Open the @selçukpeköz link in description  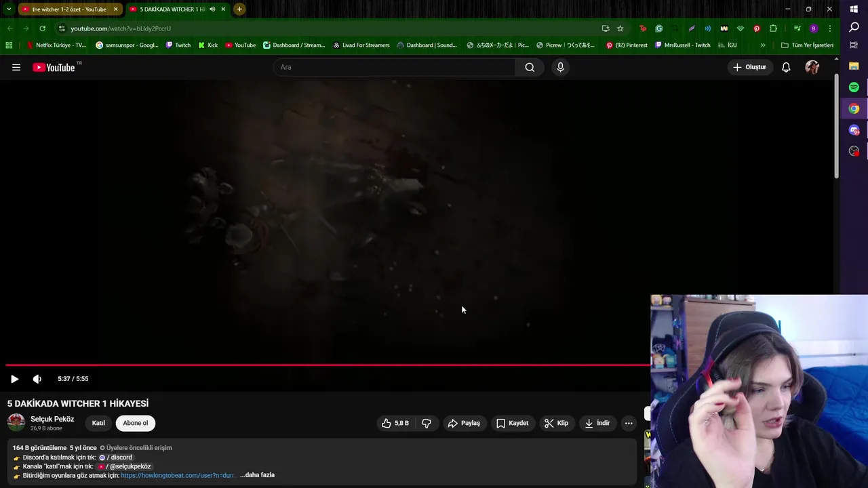pyautogui.click(x=124, y=466)
